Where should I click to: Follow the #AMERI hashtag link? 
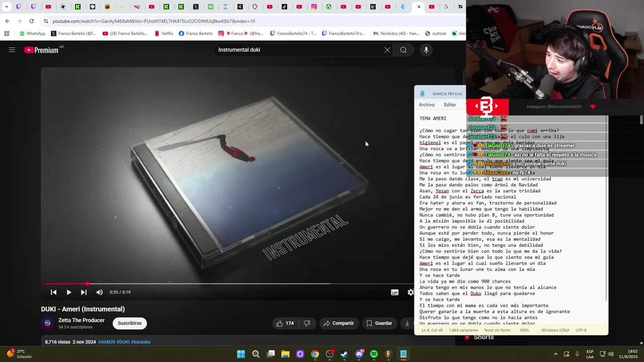click(x=107, y=342)
